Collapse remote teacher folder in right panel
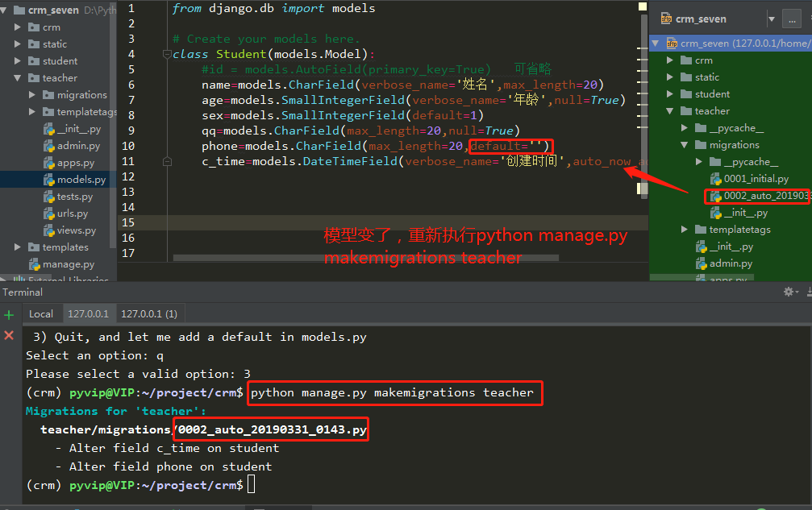This screenshot has height=510, width=812. click(669, 111)
